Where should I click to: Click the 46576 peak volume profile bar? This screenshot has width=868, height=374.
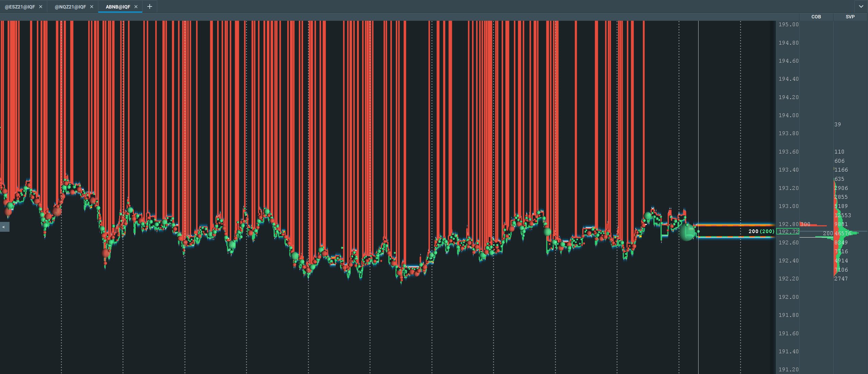846,233
